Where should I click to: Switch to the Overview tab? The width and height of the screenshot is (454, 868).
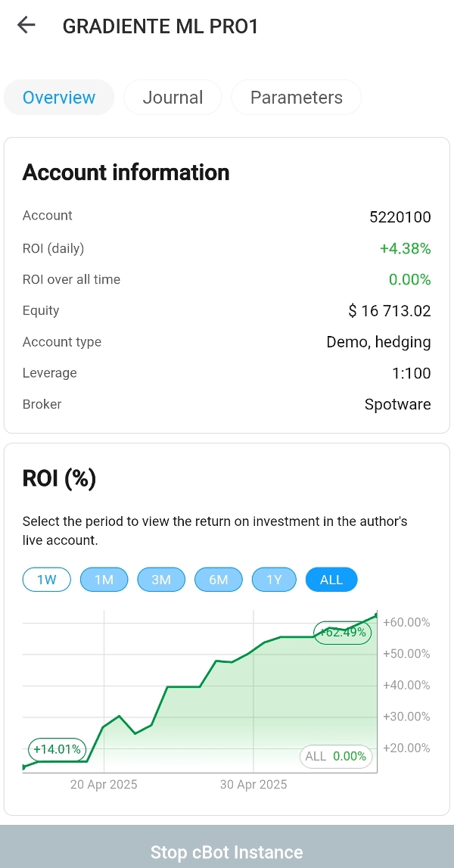[x=59, y=98]
